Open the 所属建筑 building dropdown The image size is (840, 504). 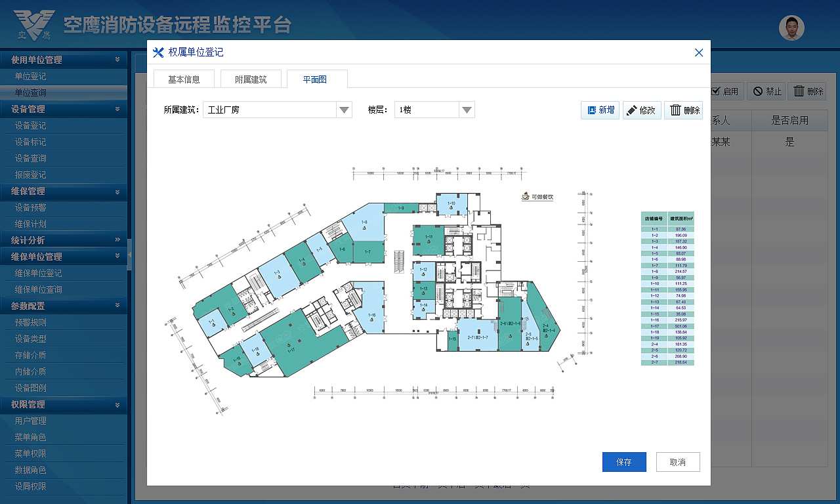pos(344,110)
